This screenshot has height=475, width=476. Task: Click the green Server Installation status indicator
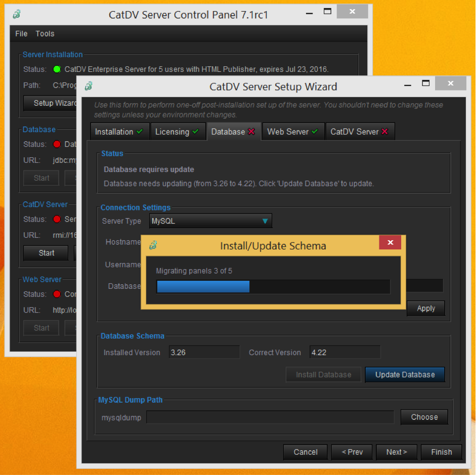tap(57, 69)
